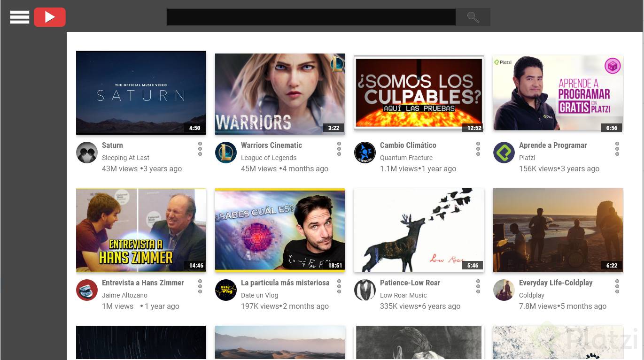Play the Warriors video thumbnail
644x360 pixels.
point(280,93)
